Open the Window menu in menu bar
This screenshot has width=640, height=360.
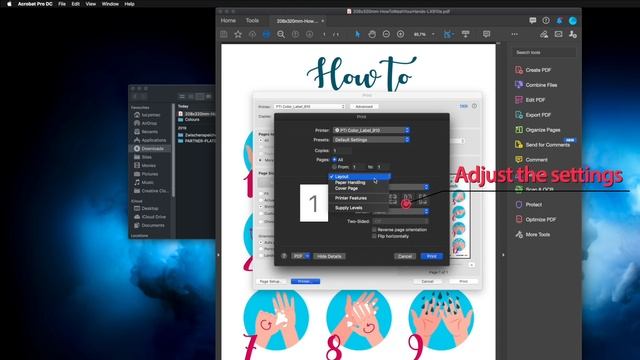click(110, 4)
